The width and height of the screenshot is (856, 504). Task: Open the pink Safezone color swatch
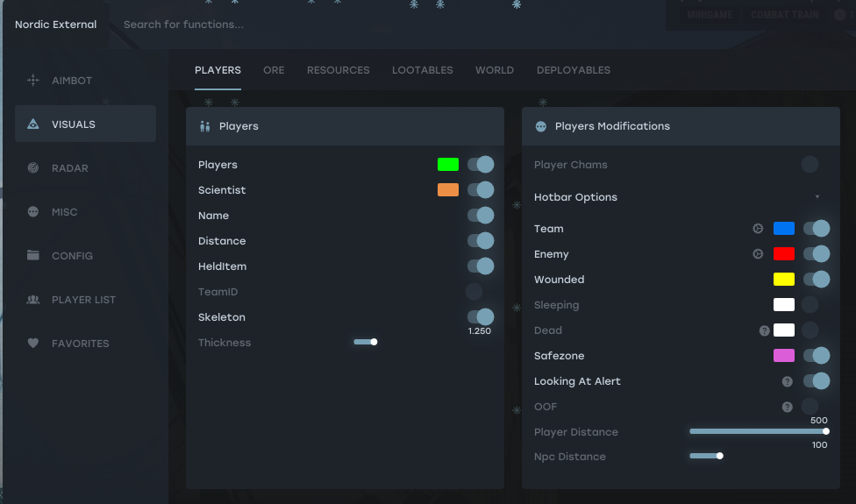pos(784,356)
